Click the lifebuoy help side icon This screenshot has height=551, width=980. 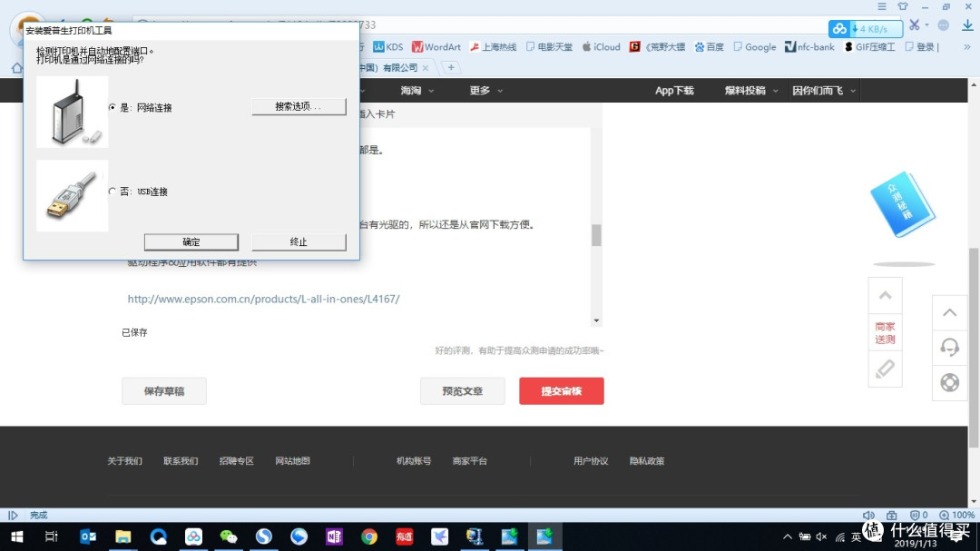pos(949,382)
